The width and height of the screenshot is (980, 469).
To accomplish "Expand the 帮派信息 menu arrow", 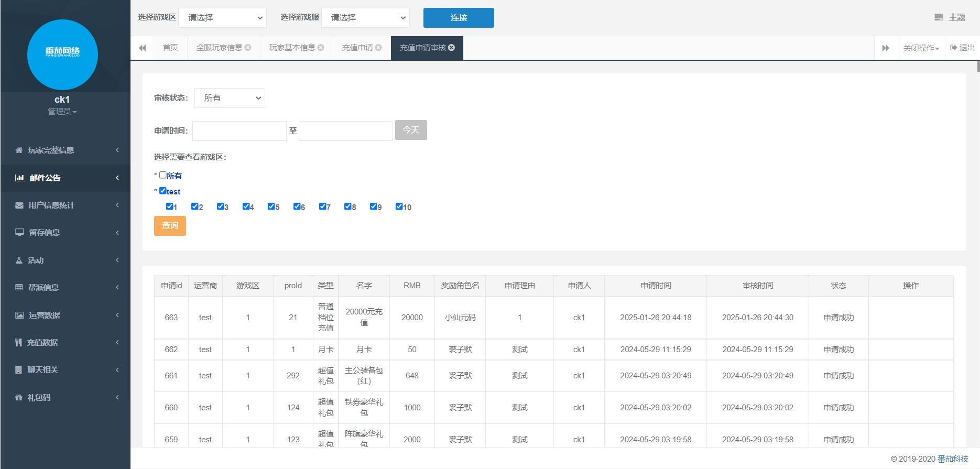I will (117, 287).
